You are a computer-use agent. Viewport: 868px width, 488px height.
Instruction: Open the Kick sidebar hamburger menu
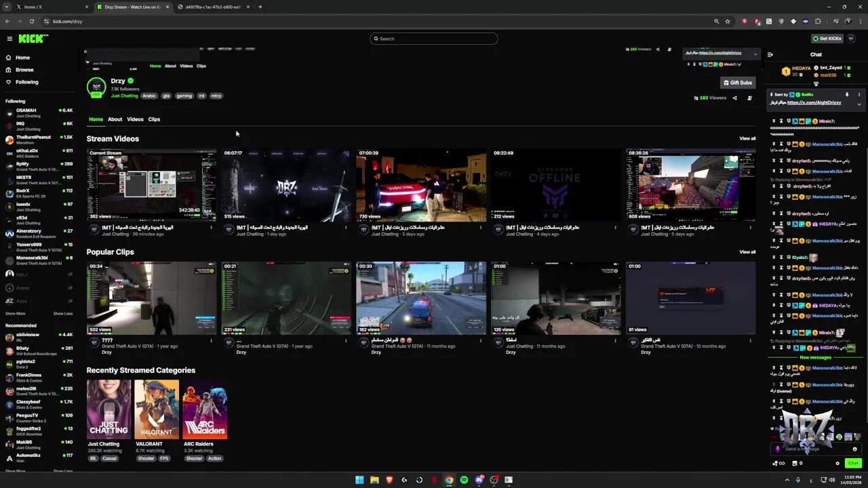[9, 39]
